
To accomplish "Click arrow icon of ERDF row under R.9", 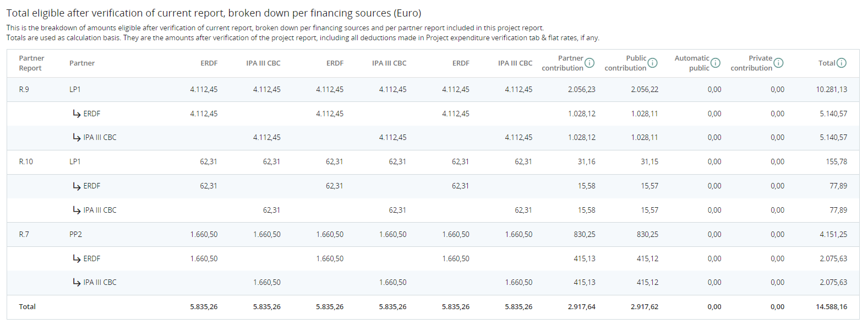I will coord(77,114).
